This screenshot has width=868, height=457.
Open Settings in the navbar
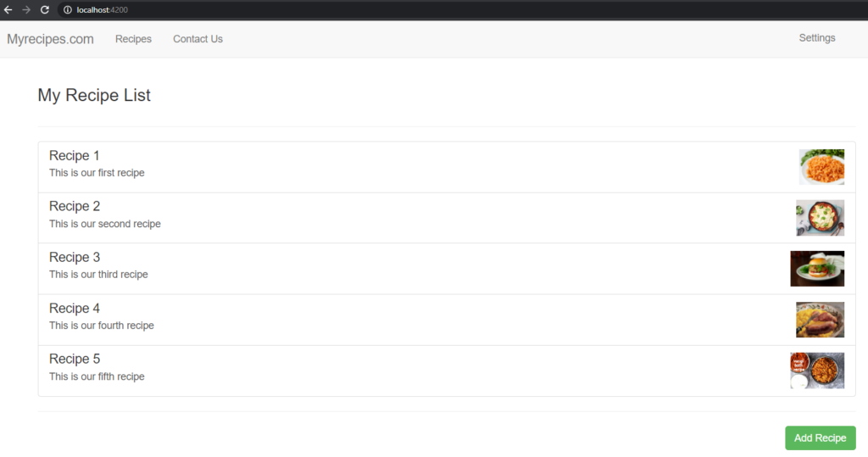click(x=817, y=37)
